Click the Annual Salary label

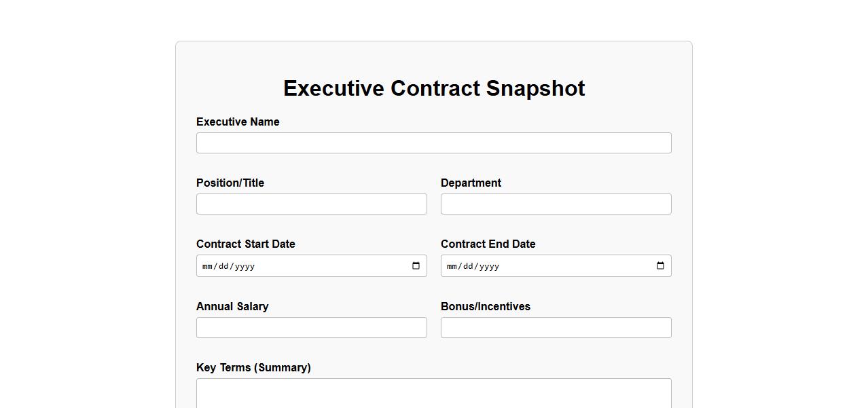[232, 307]
